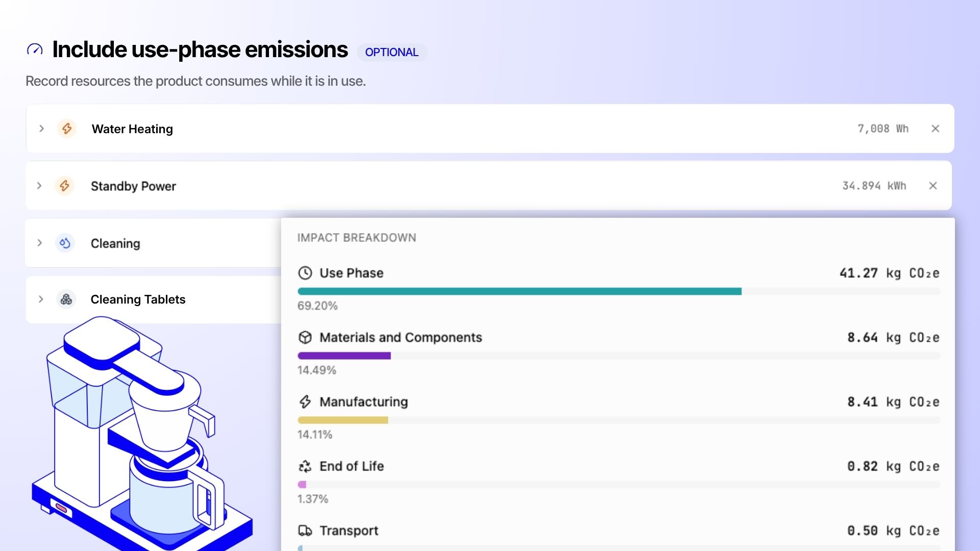Viewport: 980px width, 551px height.
Task: Click the Transport truck icon
Action: pyautogui.click(x=305, y=531)
